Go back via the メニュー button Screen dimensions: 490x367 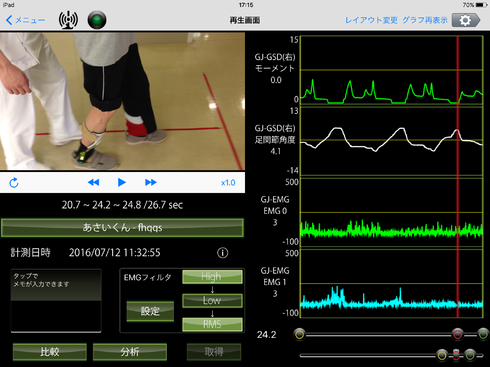(x=25, y=20)
